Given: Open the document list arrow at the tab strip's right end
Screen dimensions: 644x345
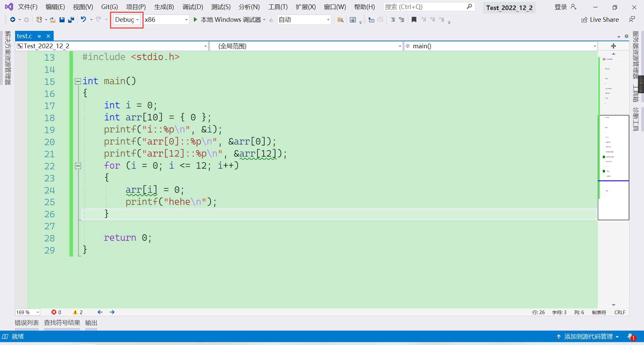Looking at the screenshot, I should click(x=619, y=37).
